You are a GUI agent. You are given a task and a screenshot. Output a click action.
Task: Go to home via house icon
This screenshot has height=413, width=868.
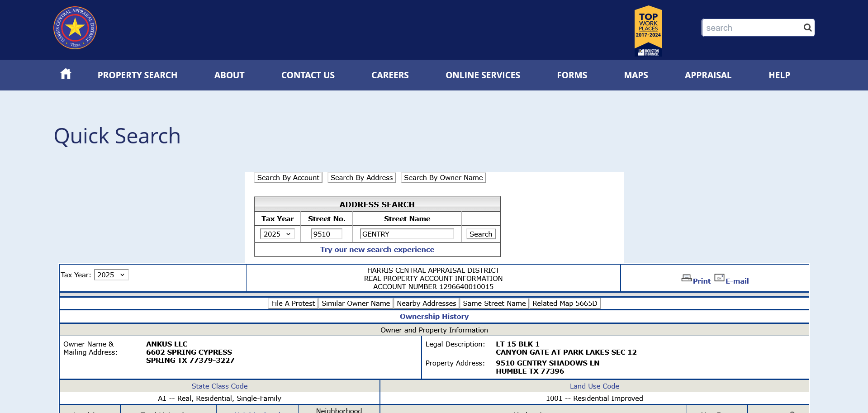click(66, 74)
